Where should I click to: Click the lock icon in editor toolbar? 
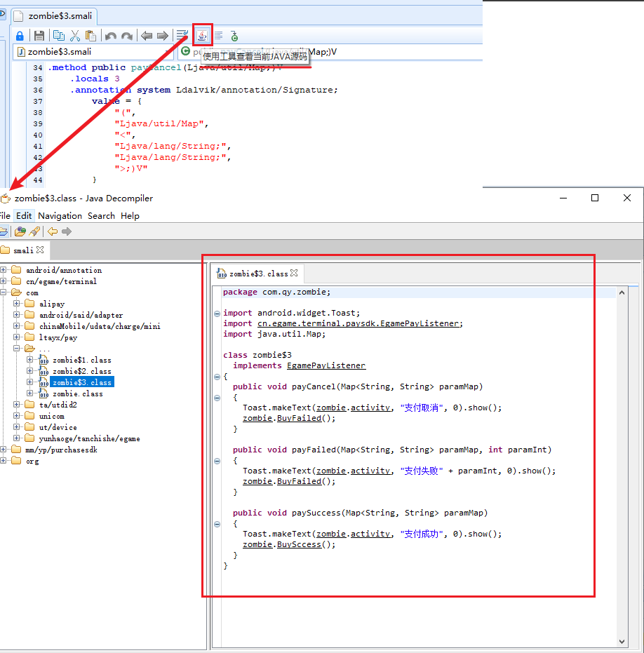(20, 36)
